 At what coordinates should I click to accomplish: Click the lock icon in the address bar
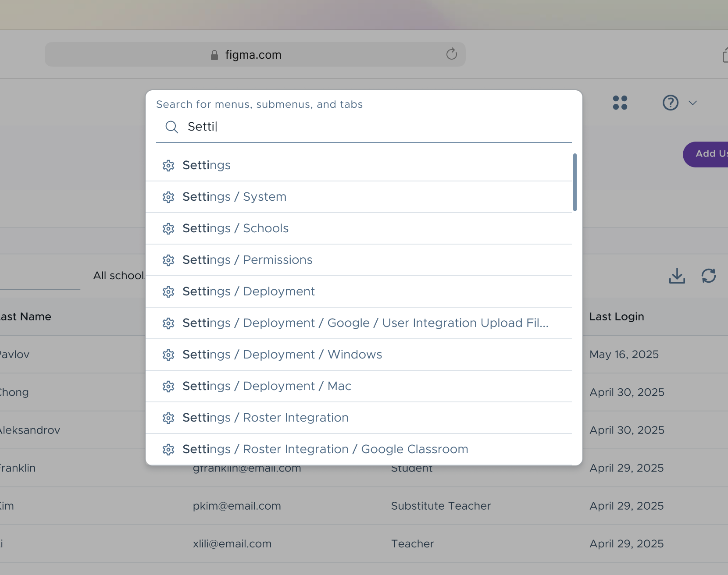214,54
